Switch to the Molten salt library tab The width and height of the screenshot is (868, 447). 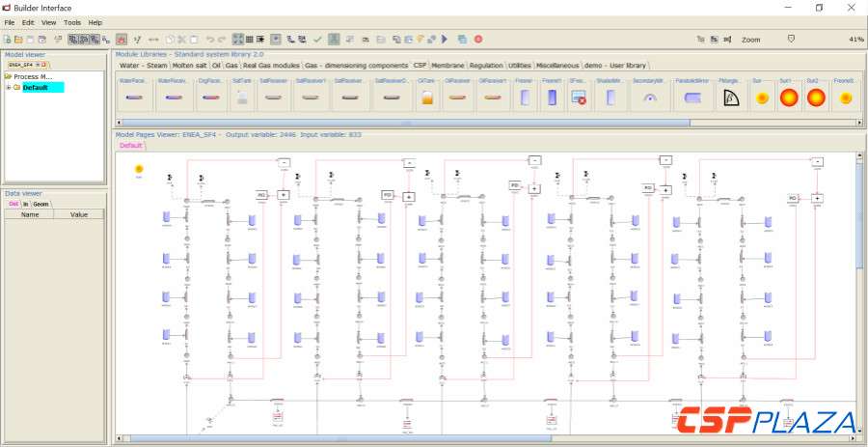(x=188, y=66)
